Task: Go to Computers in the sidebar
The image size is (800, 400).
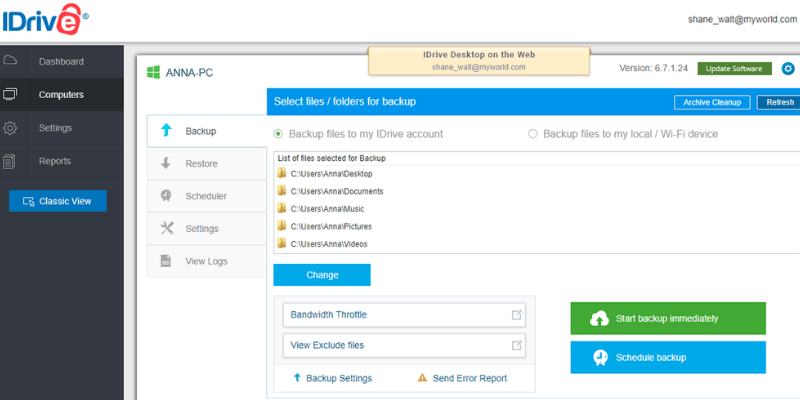Action: coord(62,94)
